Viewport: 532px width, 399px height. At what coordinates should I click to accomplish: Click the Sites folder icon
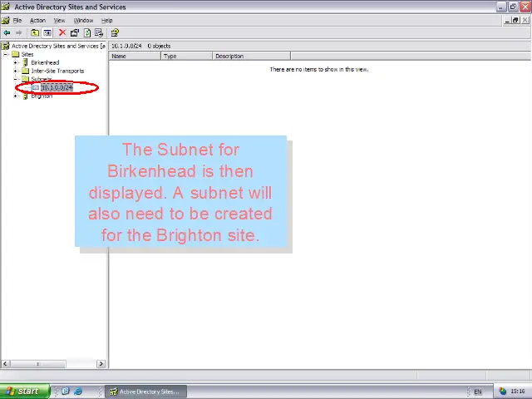(16, 54)
